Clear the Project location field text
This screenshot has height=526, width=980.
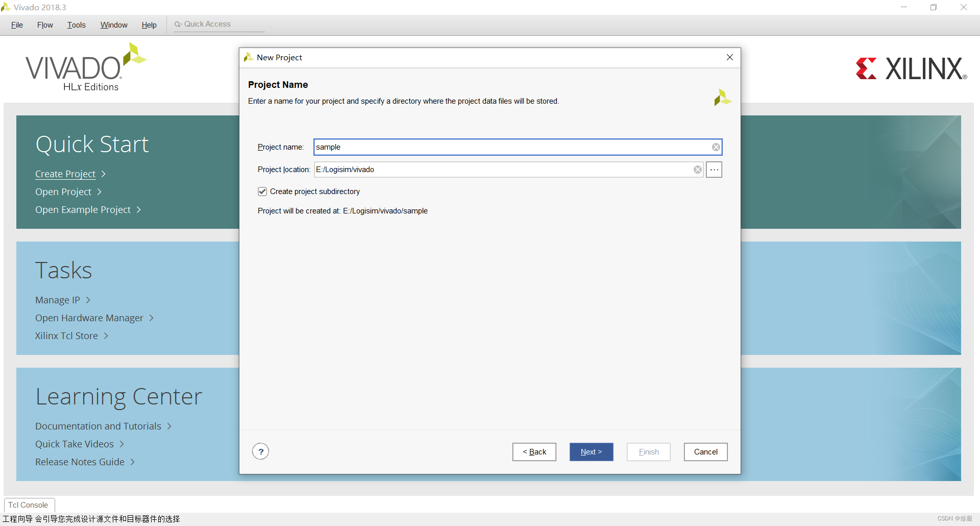tap(698, 170)
